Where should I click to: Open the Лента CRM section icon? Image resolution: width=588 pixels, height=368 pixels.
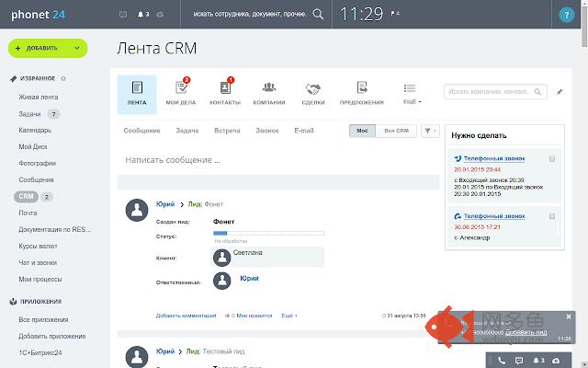pyautogui.click(x=137, y=94)
